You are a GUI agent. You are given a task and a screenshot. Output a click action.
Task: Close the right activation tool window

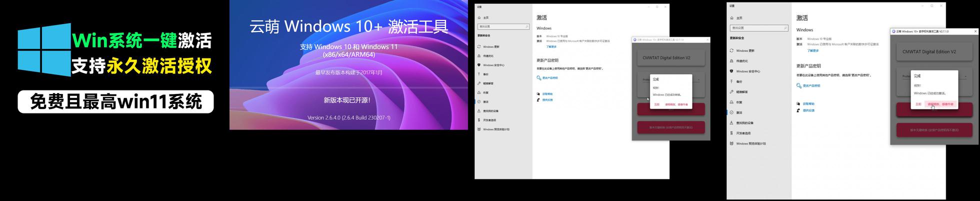[x=975, y=31]
